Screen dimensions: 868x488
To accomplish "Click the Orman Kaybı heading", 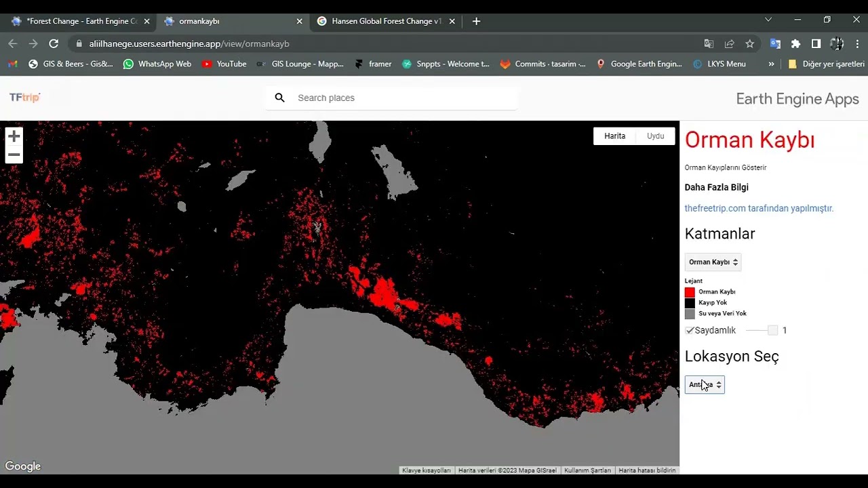I will click(749, 140).
